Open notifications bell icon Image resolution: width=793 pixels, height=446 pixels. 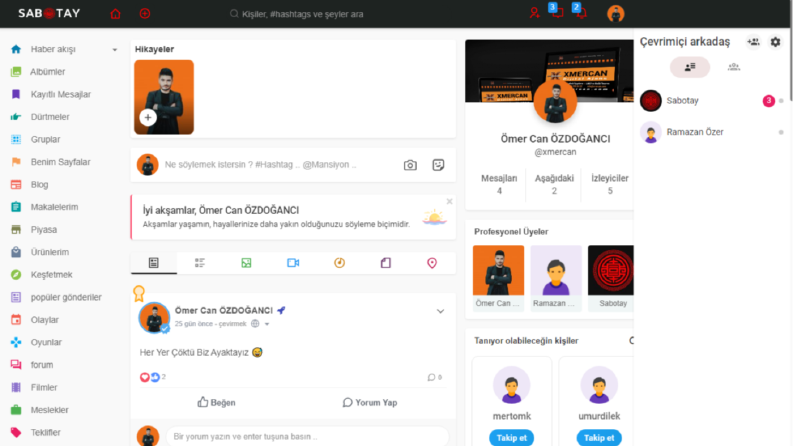point(581,13)
